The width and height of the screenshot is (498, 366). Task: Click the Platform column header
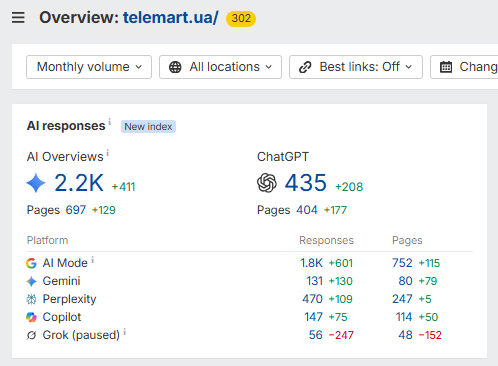pyautogui.click(x=47, y=240)
